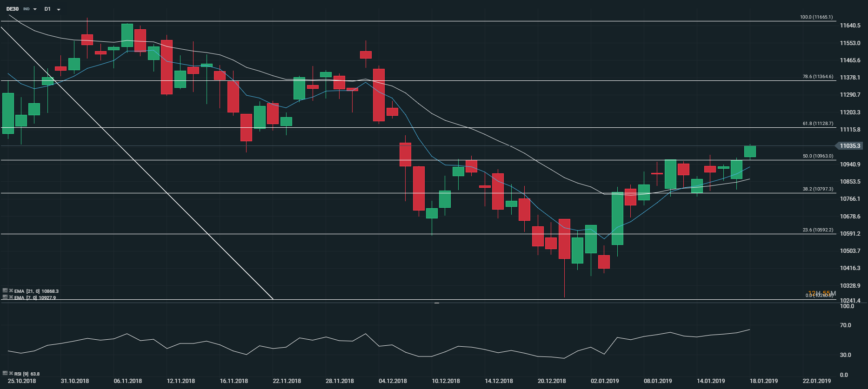Click the DE30 instrument name
868x389 pixels.
13,9
